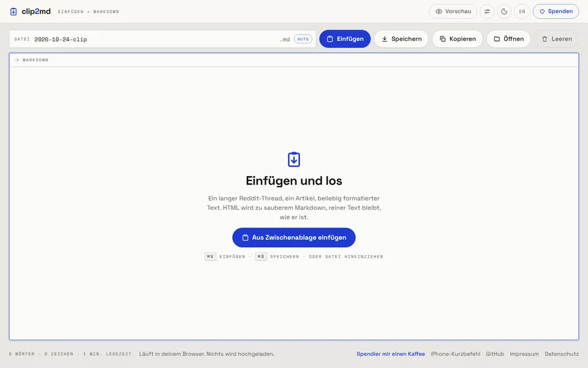Click the Einfügen button in the toolbar
This screenshot has width=588, height=368.
click(345, 39)
